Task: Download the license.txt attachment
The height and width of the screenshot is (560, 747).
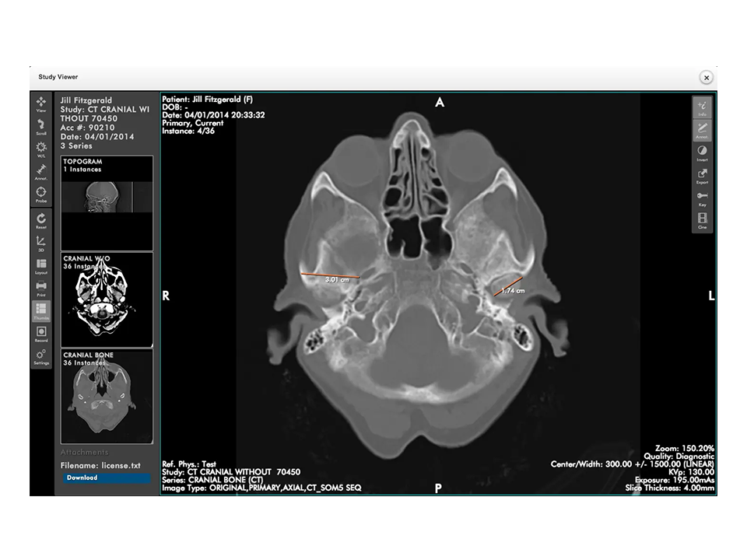Action: pyautogui.click(x=107, y=478)
